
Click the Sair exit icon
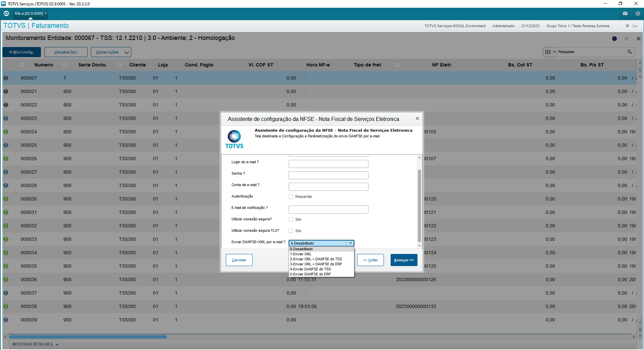point(627,26)
